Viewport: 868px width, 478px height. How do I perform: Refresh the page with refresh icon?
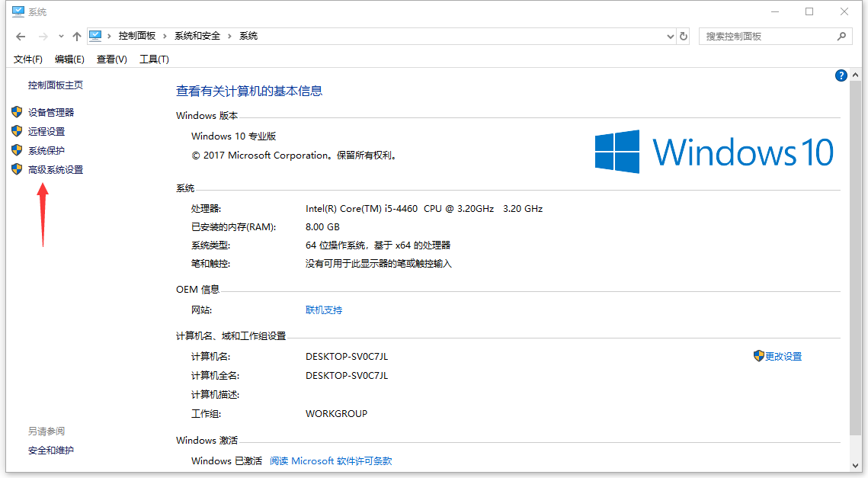(684, 37)
